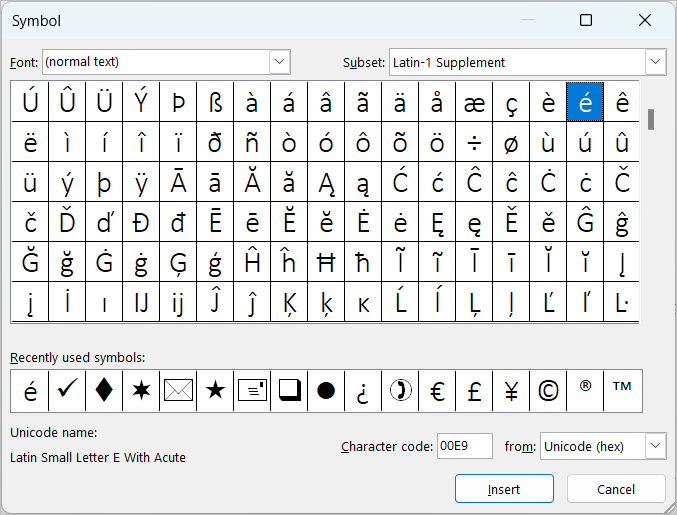Select the five-pointed star recent symbol
The width and height of the screenshot is (677, 515).
click(215, 391)
